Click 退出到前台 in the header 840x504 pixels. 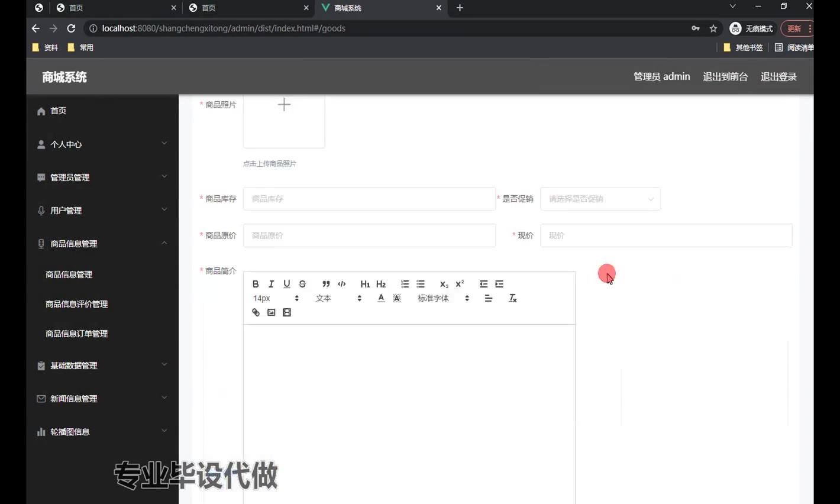[725, 77]
